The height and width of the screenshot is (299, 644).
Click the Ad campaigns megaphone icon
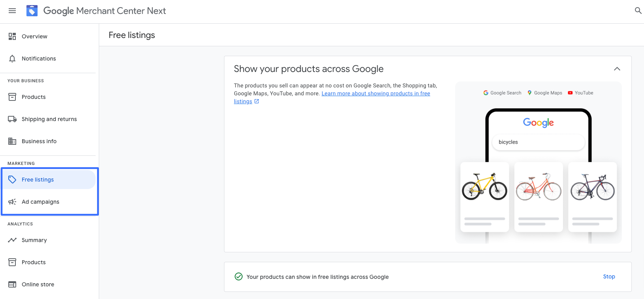(x=12, y=202)
